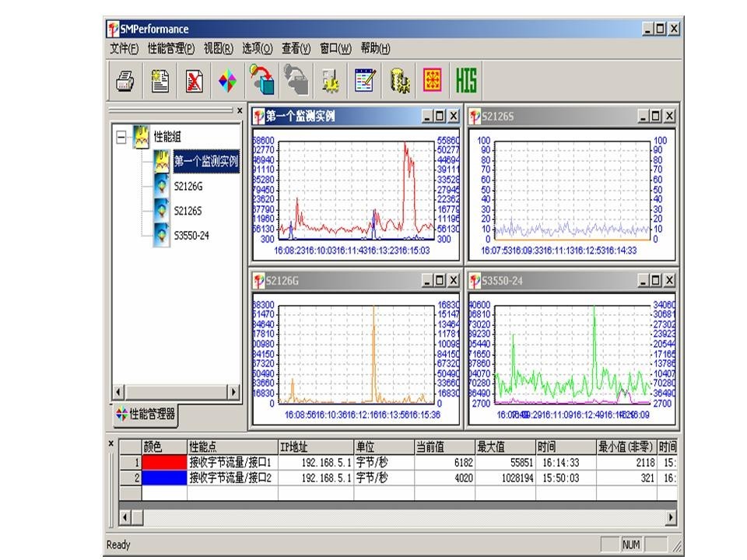Click the multicolored diamond toolbar icon
Image resolution: width=747 pixels, height=560 pixels.
(226, 81)
